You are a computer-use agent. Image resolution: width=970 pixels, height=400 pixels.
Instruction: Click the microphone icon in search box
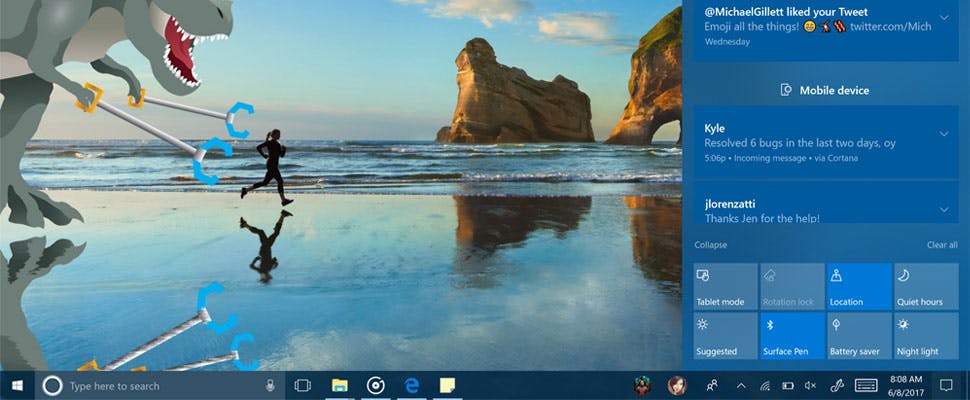point(270,386)
